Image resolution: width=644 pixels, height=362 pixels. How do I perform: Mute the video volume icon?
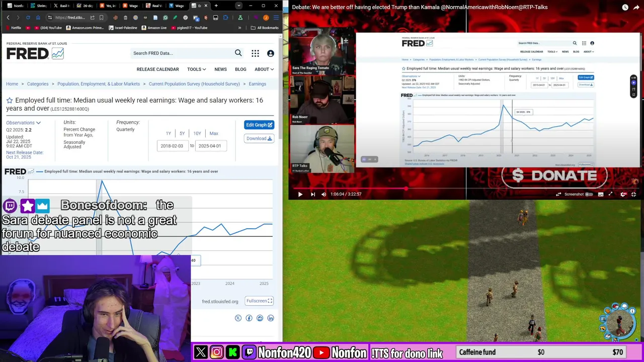pyautogui.click(x=324, y=194)
